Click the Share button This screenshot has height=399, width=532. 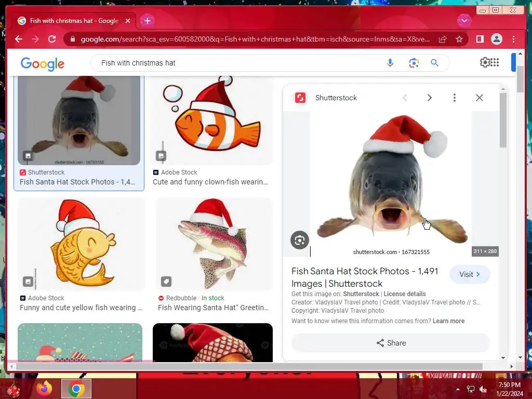pyautogui.click(x=391, y=343)
